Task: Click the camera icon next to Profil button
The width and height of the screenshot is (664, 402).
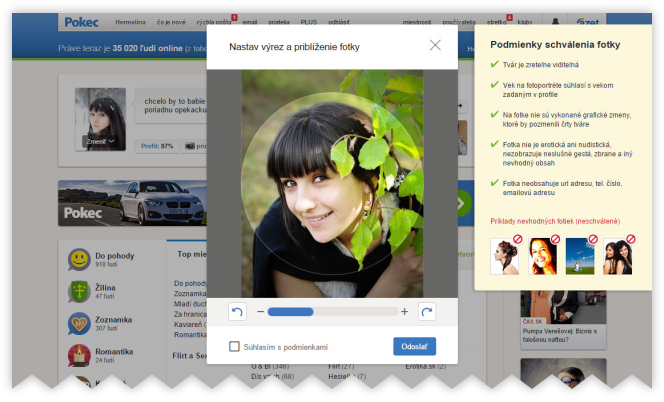Action: [190, 146]
